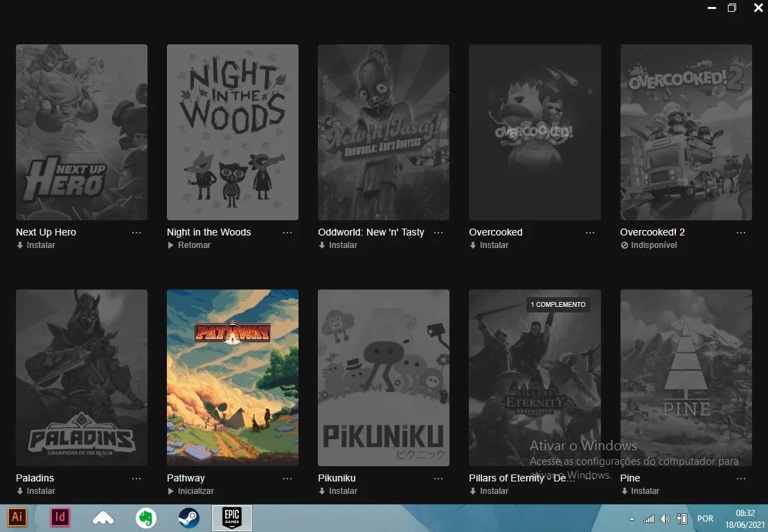Click Indisponível status under Overcooked! 2
The width and height of the screenshot is (768, 532).
tap(649, 245)
